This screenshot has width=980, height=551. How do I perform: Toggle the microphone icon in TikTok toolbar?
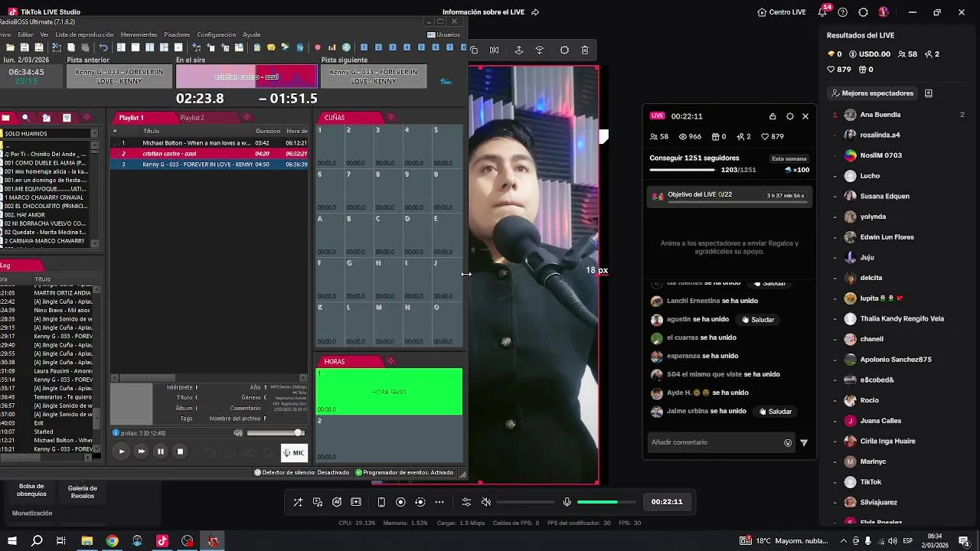coord(567,502)
